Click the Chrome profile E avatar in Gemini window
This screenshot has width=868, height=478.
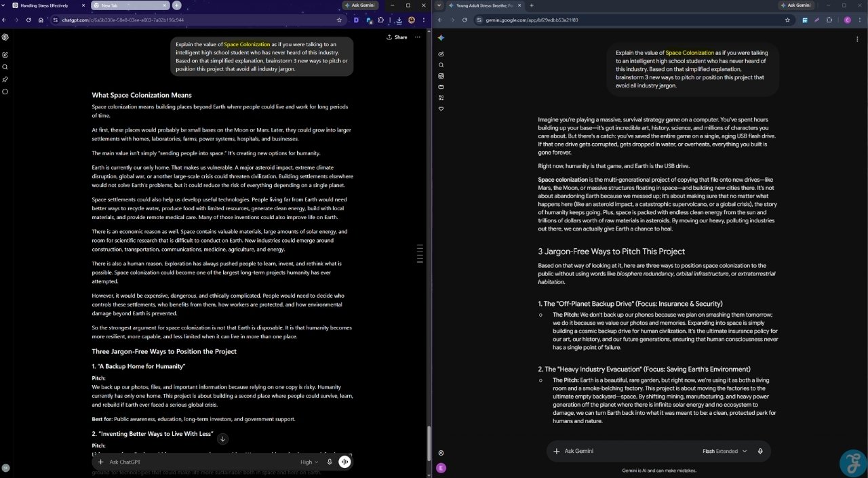click(847, 20)
